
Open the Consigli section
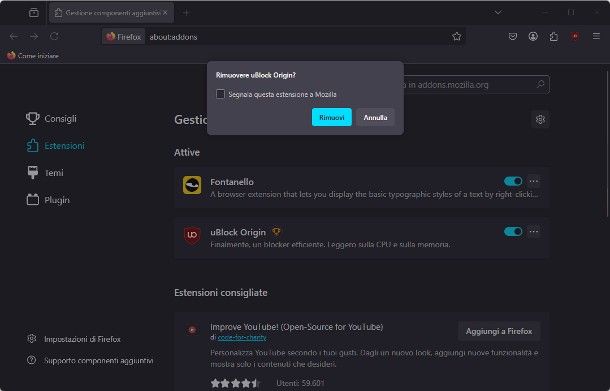pyautogui.click(x=51, y=118)
